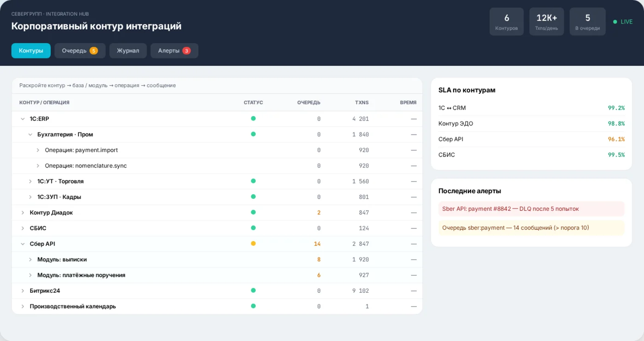Select the 1С ↔ CRM SLA entry
This screenshot has height=341, width=644.
point(531,108)
